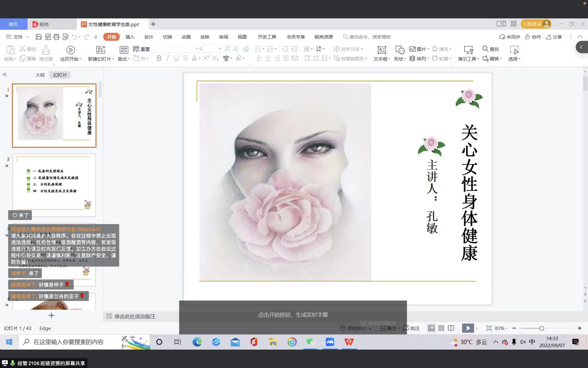Increase font size with A+ icon

coord(227,49)
